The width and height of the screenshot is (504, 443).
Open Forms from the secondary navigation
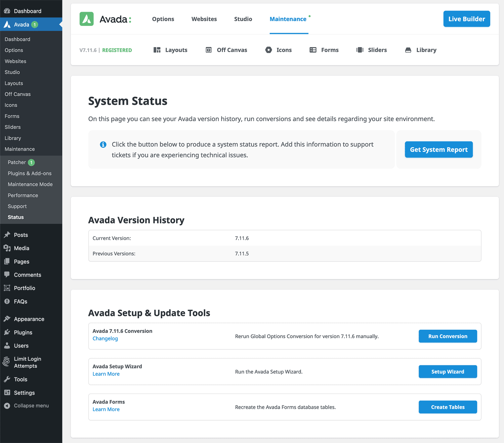324,50
